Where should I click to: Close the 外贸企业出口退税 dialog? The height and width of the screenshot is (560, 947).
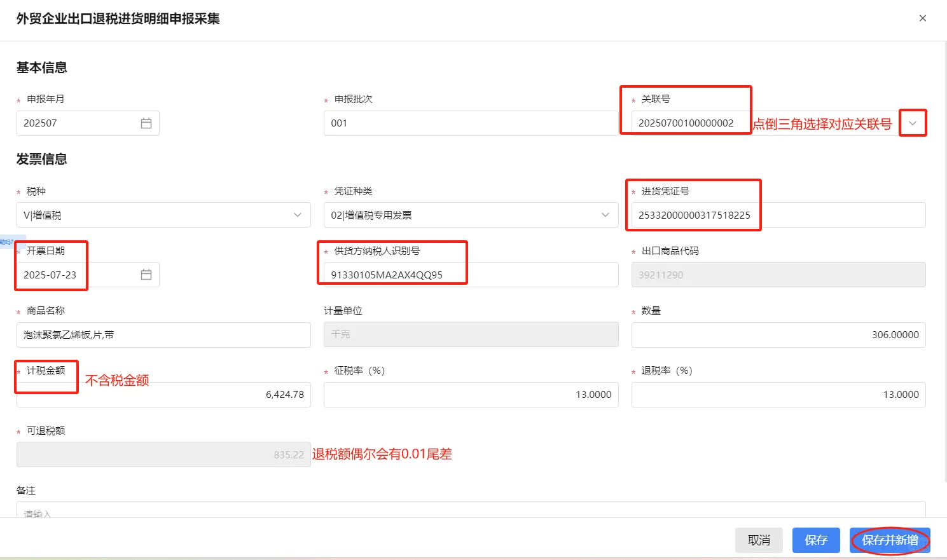pos(922,18)
